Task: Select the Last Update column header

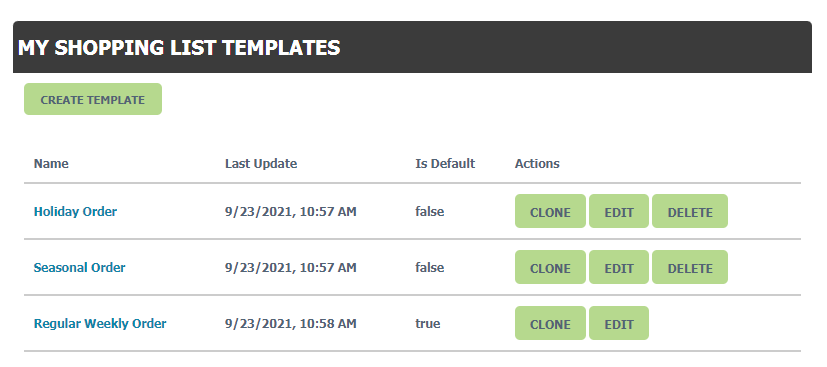Action: (261, 163)
